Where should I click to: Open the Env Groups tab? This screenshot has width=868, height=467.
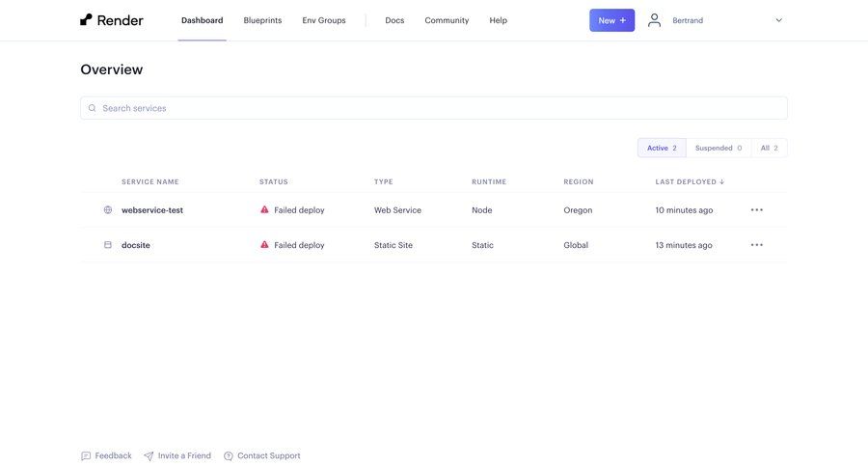click(x=324, y=20)
